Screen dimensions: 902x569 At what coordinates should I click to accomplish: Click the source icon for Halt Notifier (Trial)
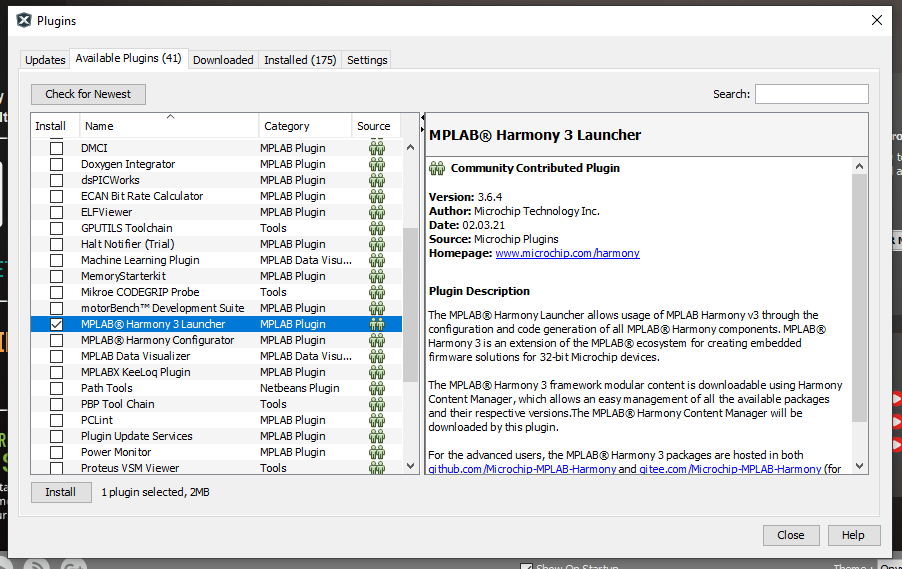(377, 245)
